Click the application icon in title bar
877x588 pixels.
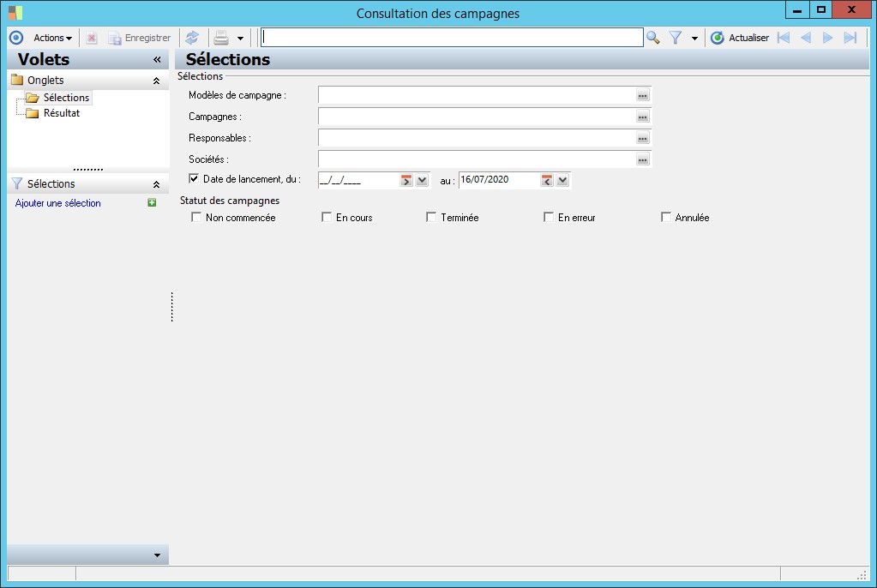[15, 12]
